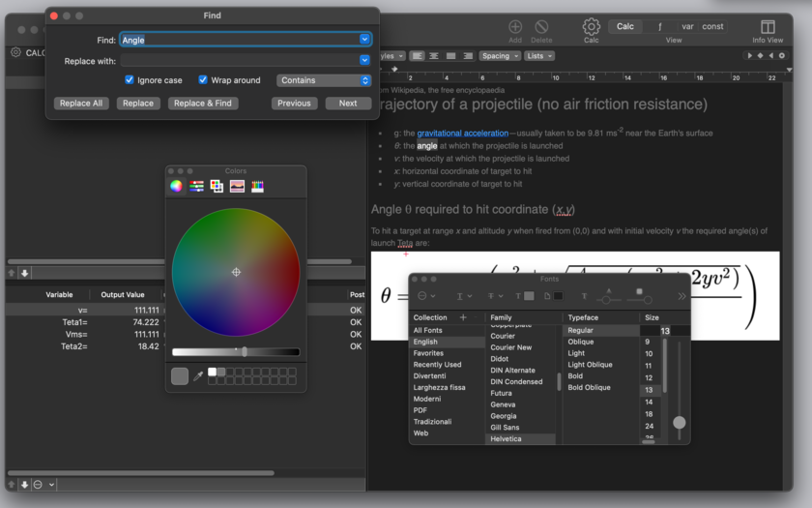Open the gravitational acceleration link

pos(462,134)
